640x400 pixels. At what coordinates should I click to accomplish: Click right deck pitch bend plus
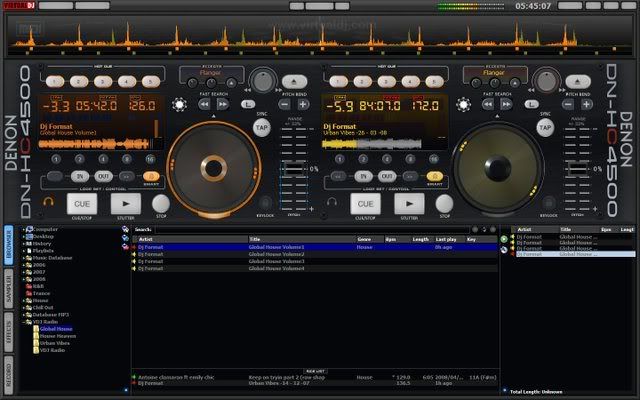coord(587,104)
